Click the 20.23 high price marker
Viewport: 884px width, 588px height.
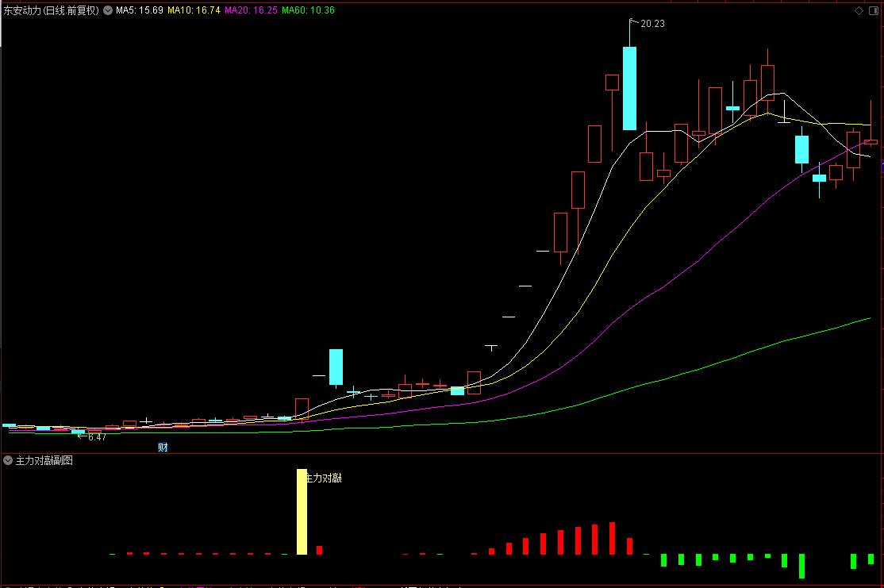652,24
